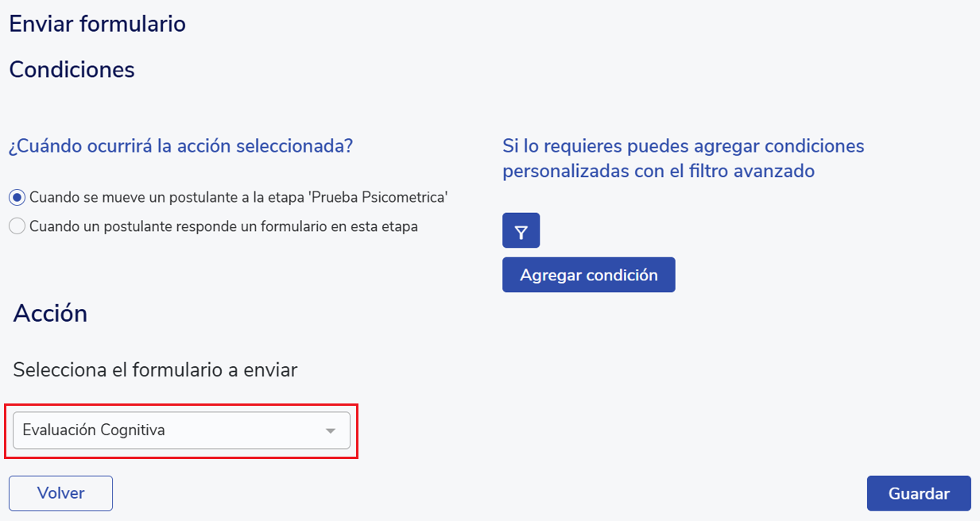
Task: Open the advanced filter funnel icon
Action: 521,231
